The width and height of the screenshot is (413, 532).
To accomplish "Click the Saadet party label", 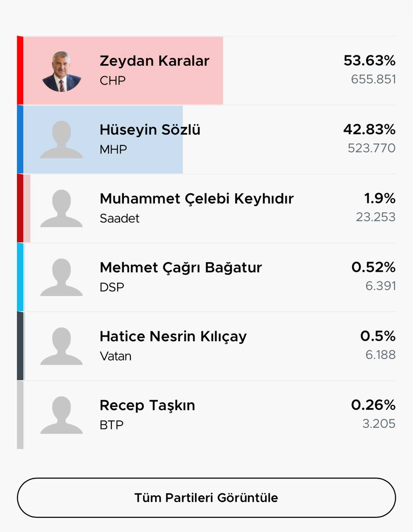I will (x=120, y=218).
